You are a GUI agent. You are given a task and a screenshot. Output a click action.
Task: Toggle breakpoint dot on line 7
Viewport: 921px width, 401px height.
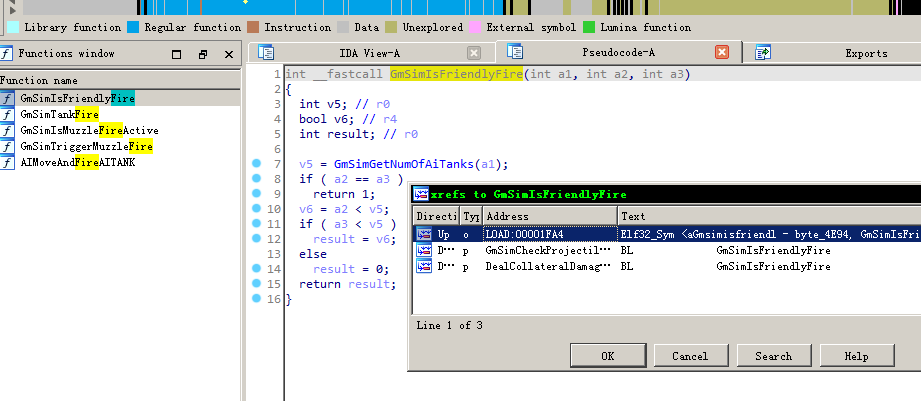(256, 163)
